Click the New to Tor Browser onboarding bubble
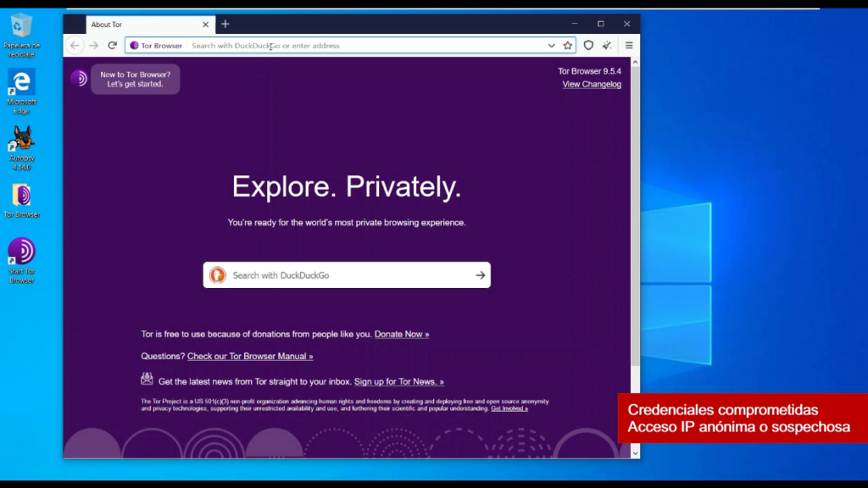 click(x=135, y=79)
